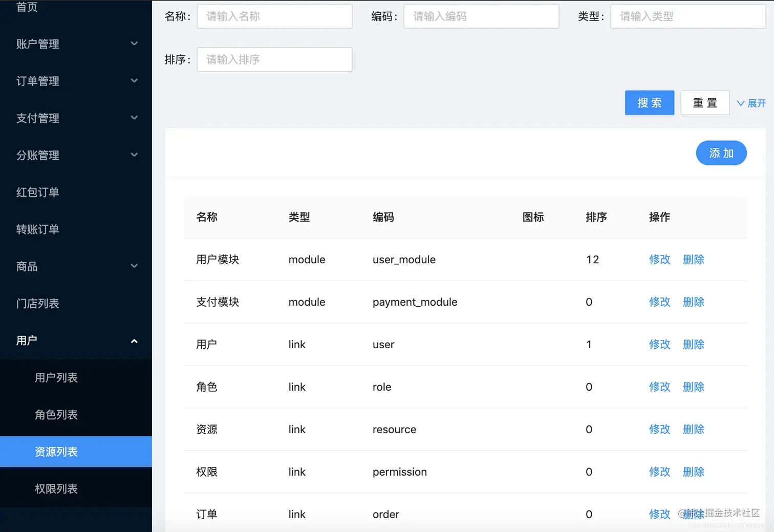Screen dimensions: 774x532
Task: Click the 添加 add button
Action: click(721, 153)
